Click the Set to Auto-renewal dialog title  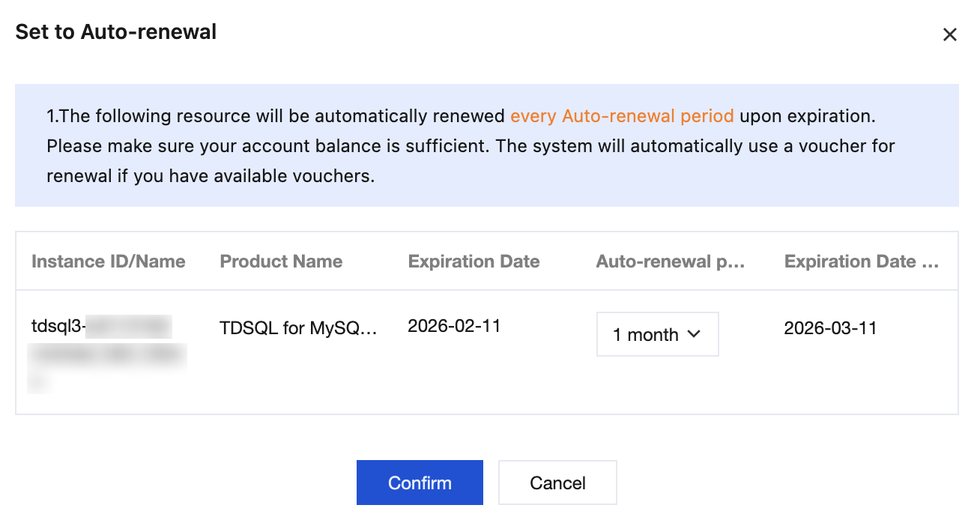tap(116, 32)
